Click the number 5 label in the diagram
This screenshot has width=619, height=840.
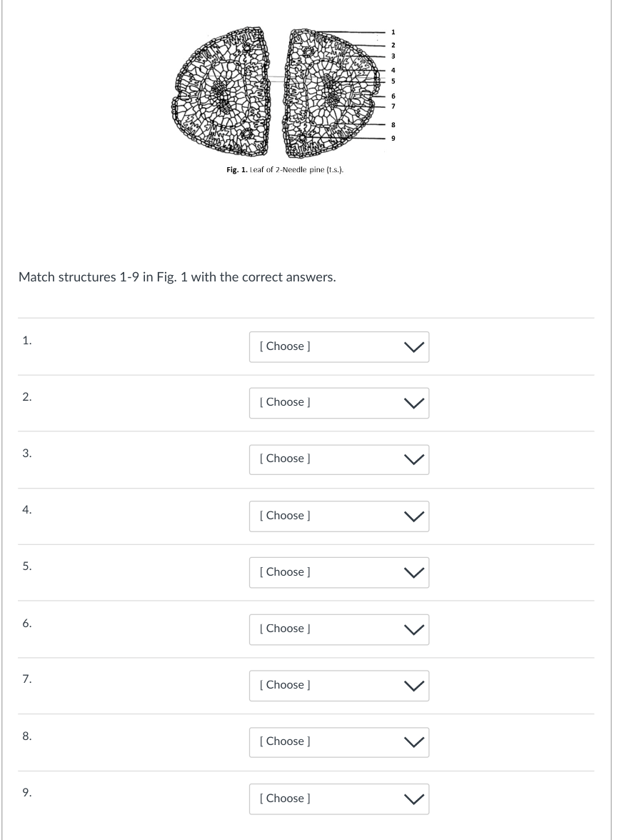[x=393, y=80]
